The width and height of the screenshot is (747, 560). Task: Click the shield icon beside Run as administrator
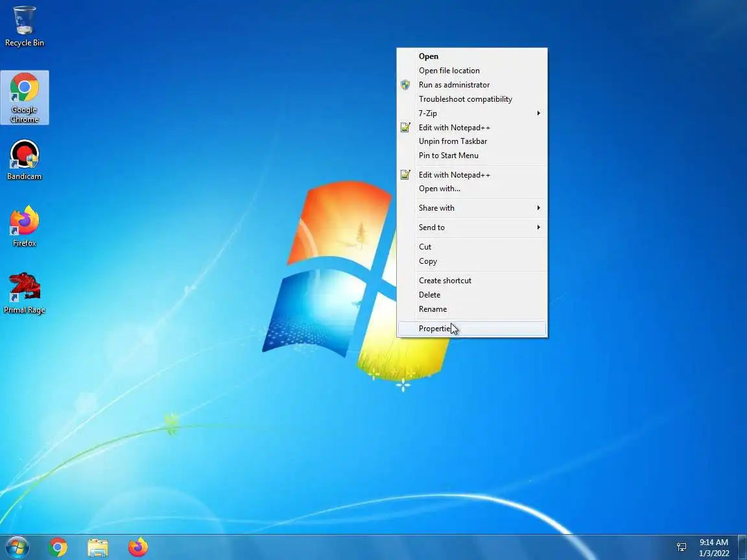[x=405, y=85]
